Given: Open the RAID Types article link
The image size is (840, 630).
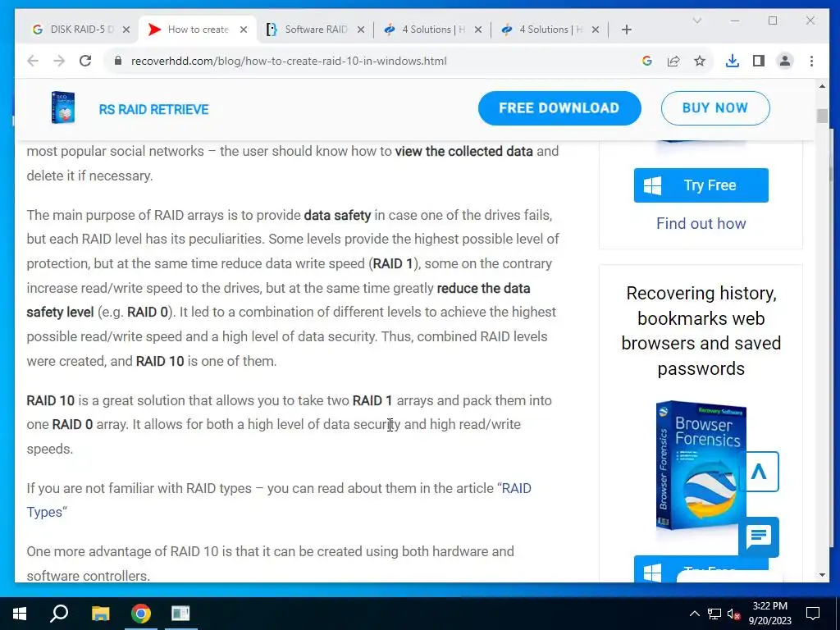Looking at the screenshot, I should click(279, 500).
